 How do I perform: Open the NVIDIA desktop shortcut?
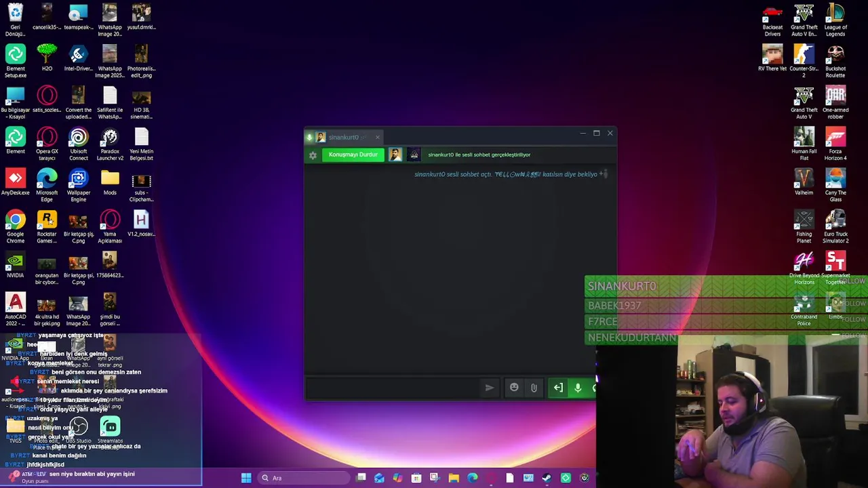[x=15, y=265]
